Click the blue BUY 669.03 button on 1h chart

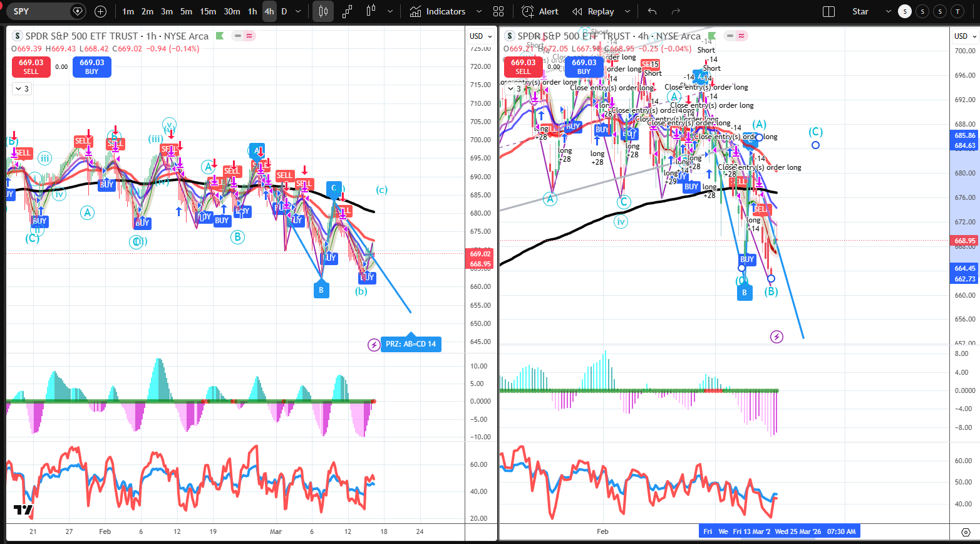coord(91,67)
